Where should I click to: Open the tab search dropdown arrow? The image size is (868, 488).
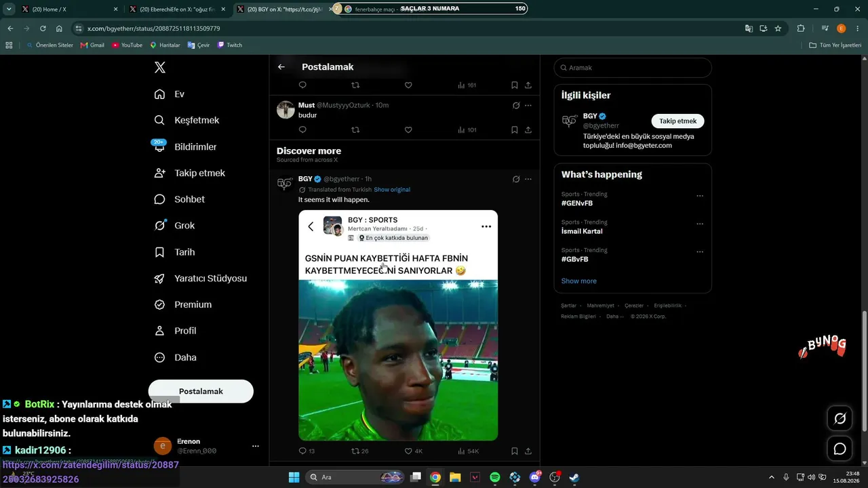tap(9, 9)
